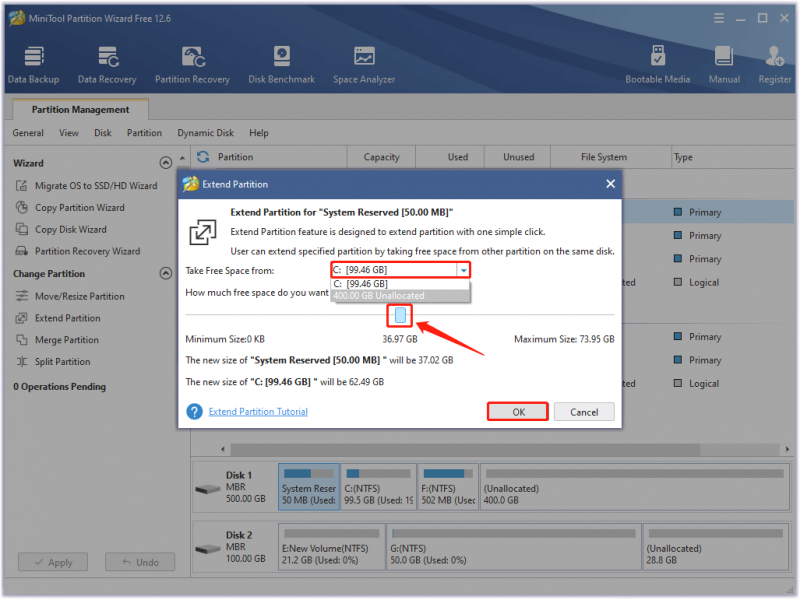
Task: Open the Manual icon
Action: [x=724, y=65]
